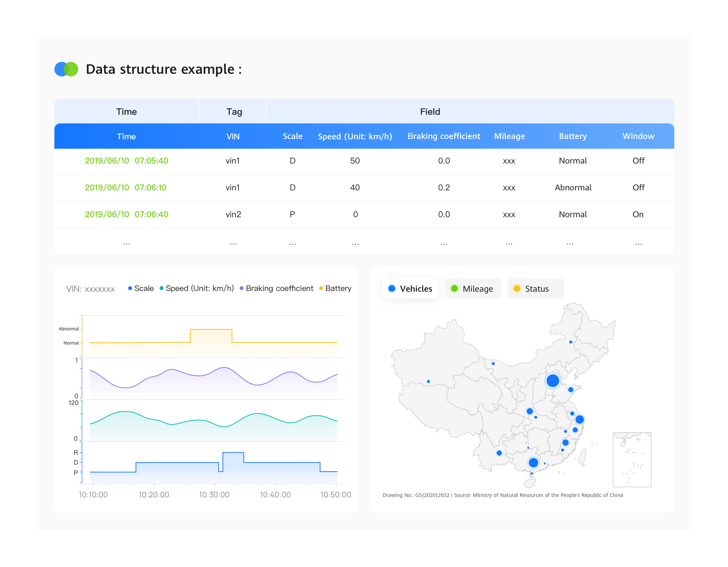Click the blue-green overlapping circles logo
The image size is (728, 567).
point(66,69)
